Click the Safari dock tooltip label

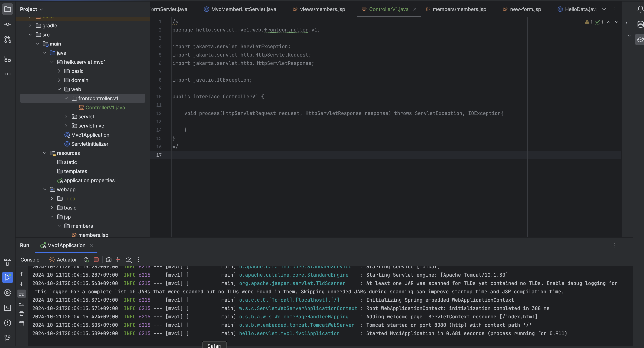(214, 345)
